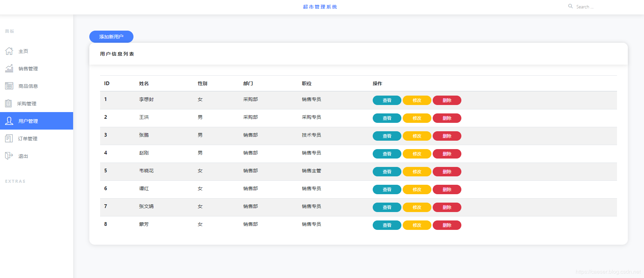This screenshot has height=278, width=644.
Task: Click 查看 in 蒙芳's row
Action: [387, 225]
